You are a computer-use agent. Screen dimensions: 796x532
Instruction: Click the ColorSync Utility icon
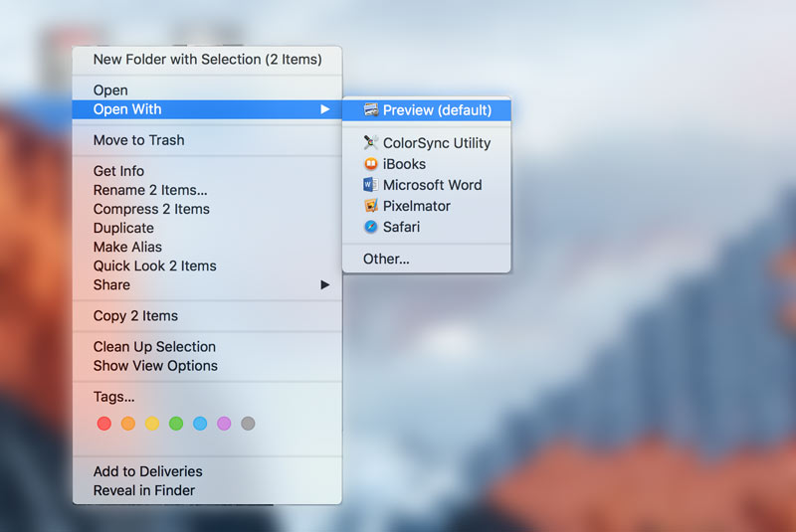tap(371, 143)
